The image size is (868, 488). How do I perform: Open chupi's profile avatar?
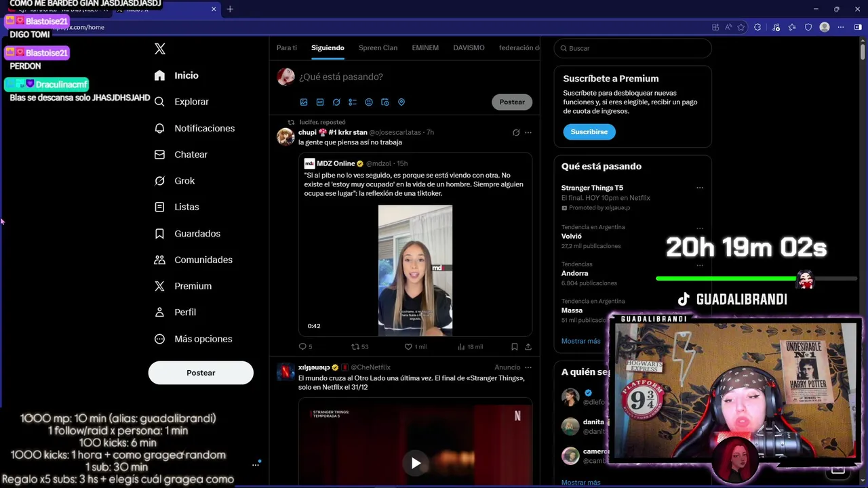(285, 137)
